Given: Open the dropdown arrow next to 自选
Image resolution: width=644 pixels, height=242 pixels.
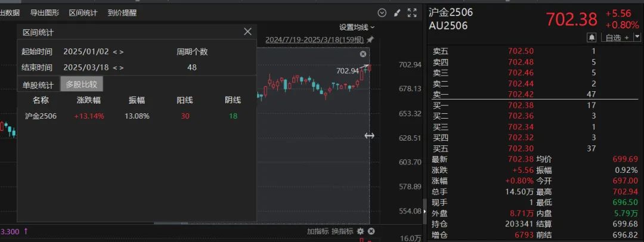Looking at the screenshot, I should click(637, 38).
